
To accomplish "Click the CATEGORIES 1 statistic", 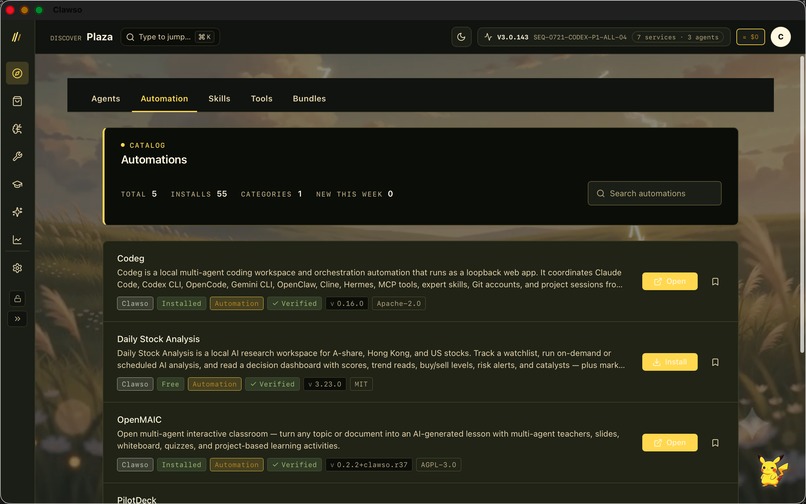I will click(x=271, y=194).
